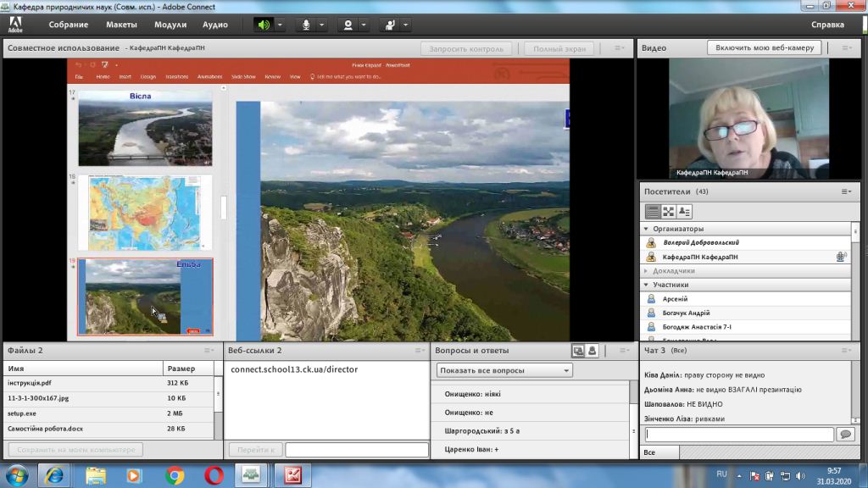Focus the web link URL input field

click(357, 450)
